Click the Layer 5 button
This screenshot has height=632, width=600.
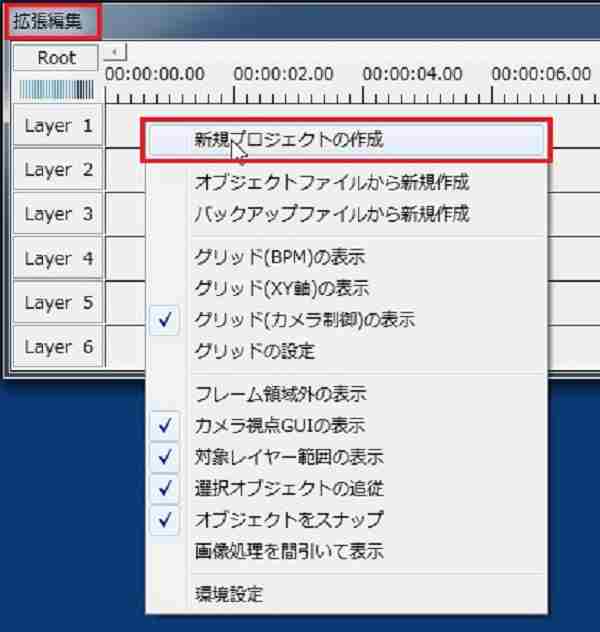pos(58,302)
